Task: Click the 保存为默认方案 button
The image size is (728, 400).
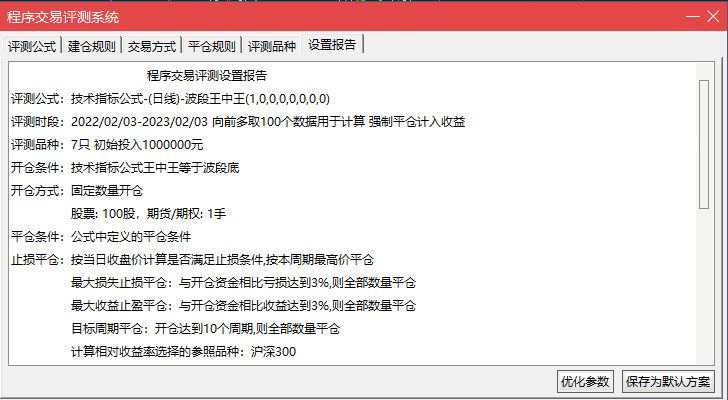Action: (x=668, y=382)
